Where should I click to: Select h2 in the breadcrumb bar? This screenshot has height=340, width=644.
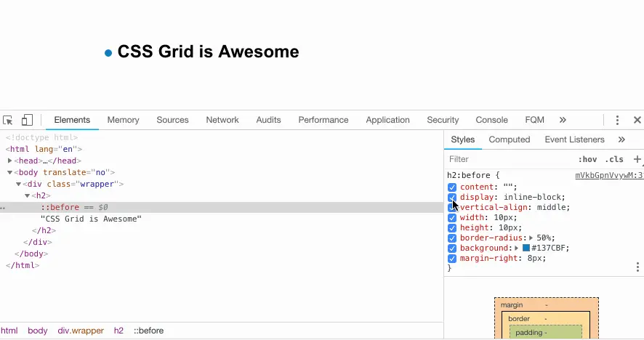coord(118,331)
